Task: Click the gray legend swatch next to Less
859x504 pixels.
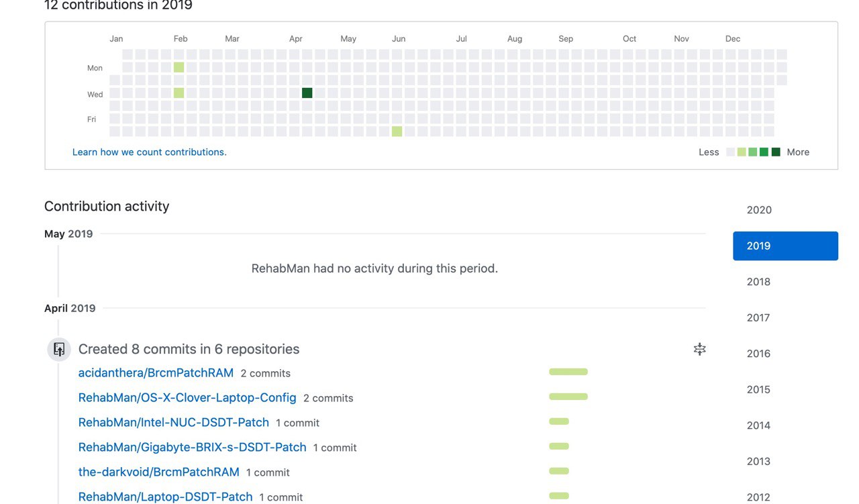Action: (x=730, y=152)
